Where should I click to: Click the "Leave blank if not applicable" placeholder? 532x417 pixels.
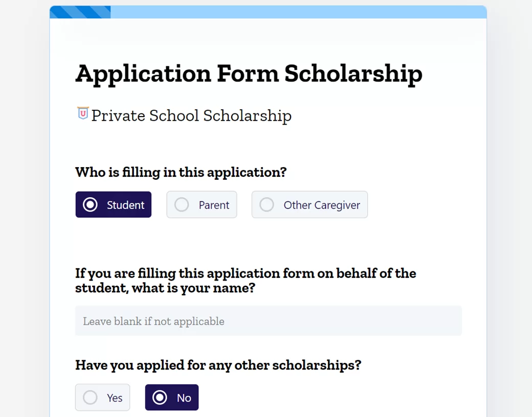pyautogui.click(x=153, y=321)
